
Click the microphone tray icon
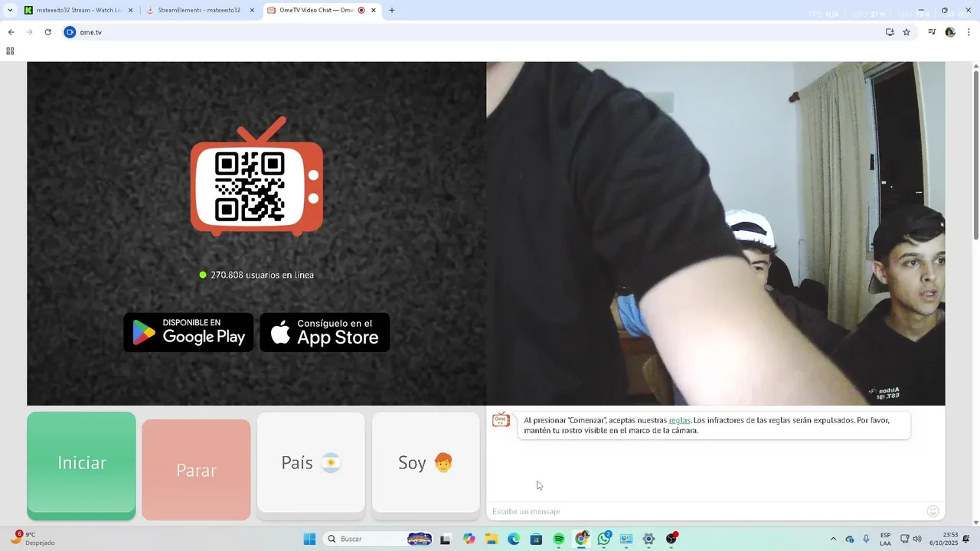coord(866,539)
